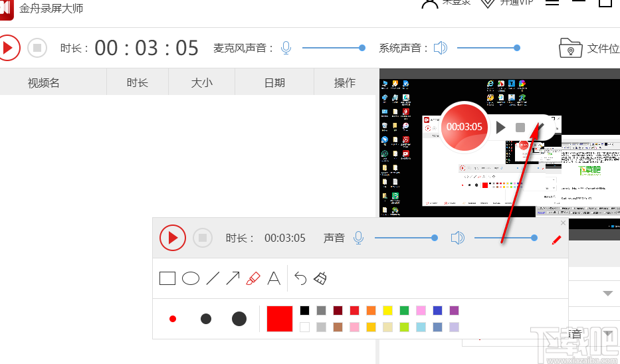Pick the orange color swatch

371,310
